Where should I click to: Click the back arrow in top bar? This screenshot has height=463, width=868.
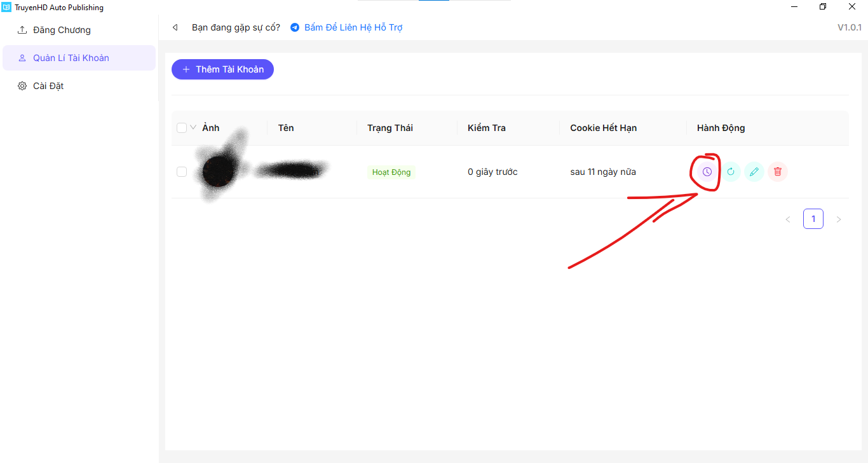point(175,27)
